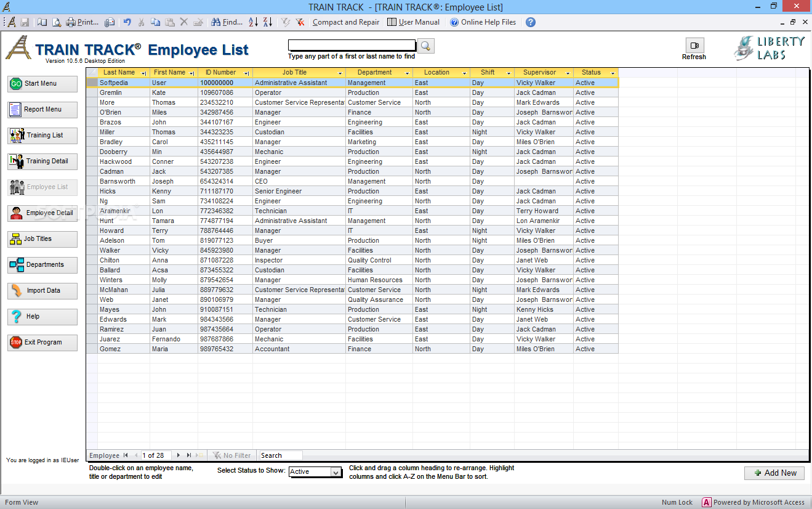The image size is (812, 509).
Task: Click the record number field showing 1 of 28
Action: coord(156,455)
